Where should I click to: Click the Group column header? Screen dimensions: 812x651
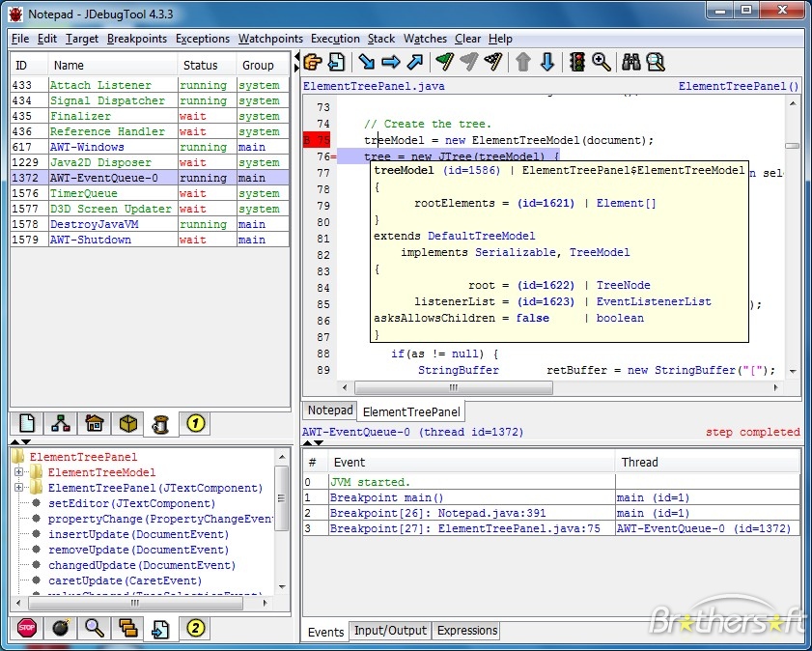263,66
